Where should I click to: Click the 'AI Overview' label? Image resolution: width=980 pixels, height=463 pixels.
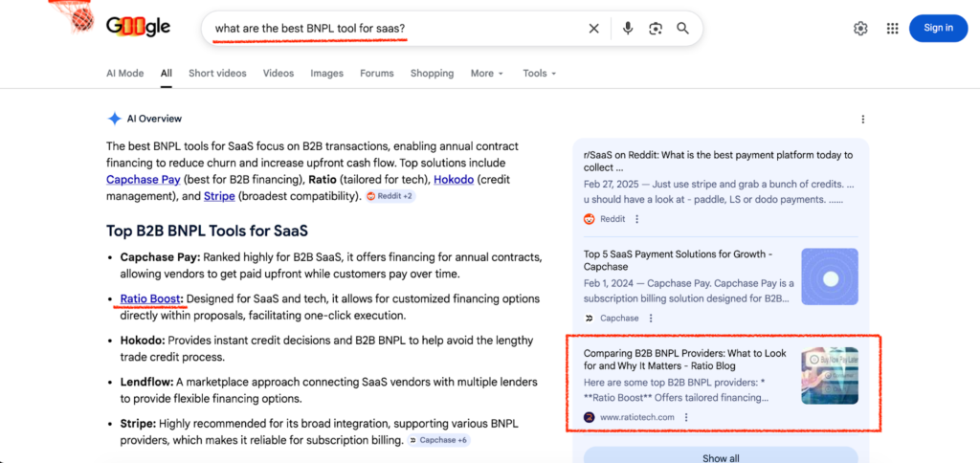click(x=154, y=119)
